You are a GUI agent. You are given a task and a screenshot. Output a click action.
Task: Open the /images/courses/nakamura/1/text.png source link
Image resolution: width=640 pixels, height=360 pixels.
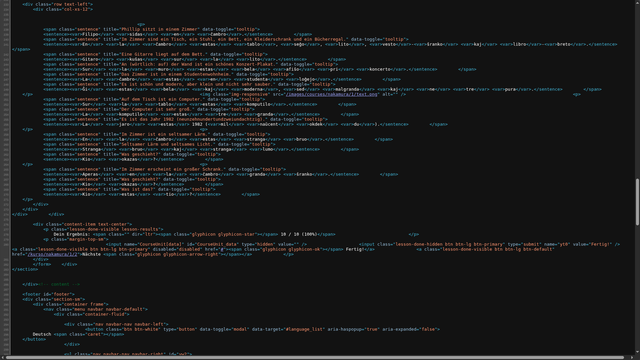331,94
